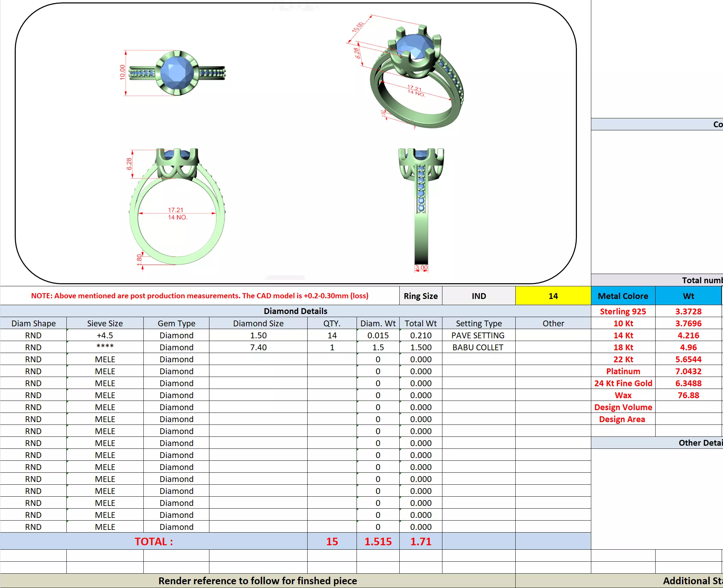723x588 pixels.
Task: Click the perspective ring render image
Action: (x=416, y=77)
